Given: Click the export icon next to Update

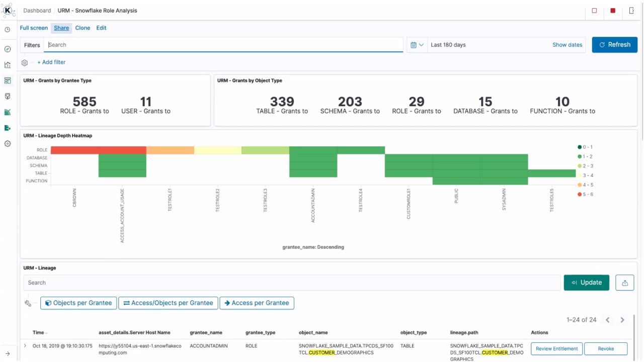Looking at the screenshot, I should [x=625, y=283].
